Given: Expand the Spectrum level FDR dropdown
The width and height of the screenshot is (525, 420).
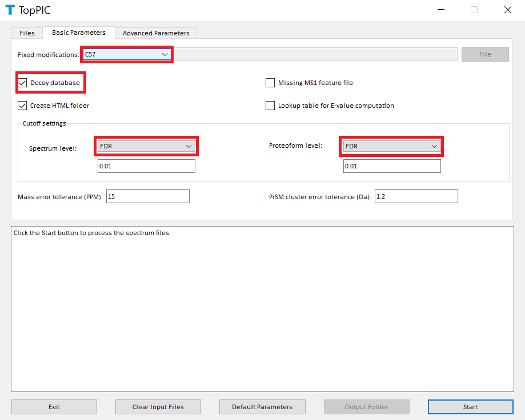Looking at the screenshot, I should 146,146.
